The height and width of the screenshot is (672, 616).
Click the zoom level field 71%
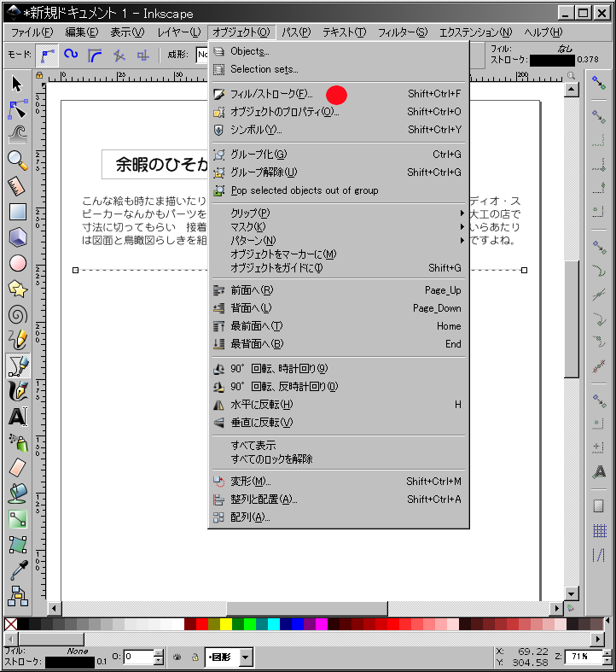tap(583, 656)
